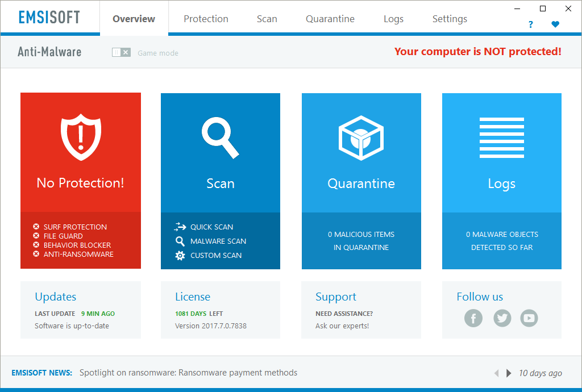This screenshot has width=582, height=392.
Task: Open Emsisoft Facebook page icon
Action: (473, 318)
